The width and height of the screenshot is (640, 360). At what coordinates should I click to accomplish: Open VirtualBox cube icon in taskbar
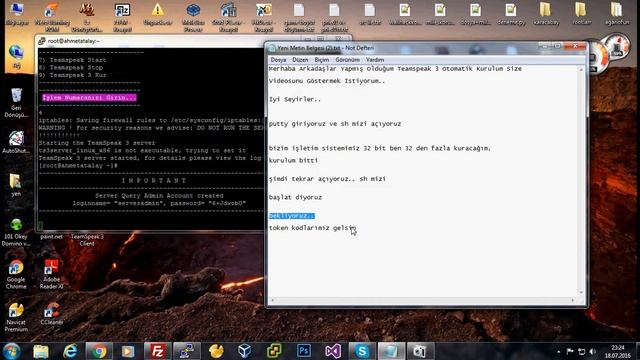point(245,351)
